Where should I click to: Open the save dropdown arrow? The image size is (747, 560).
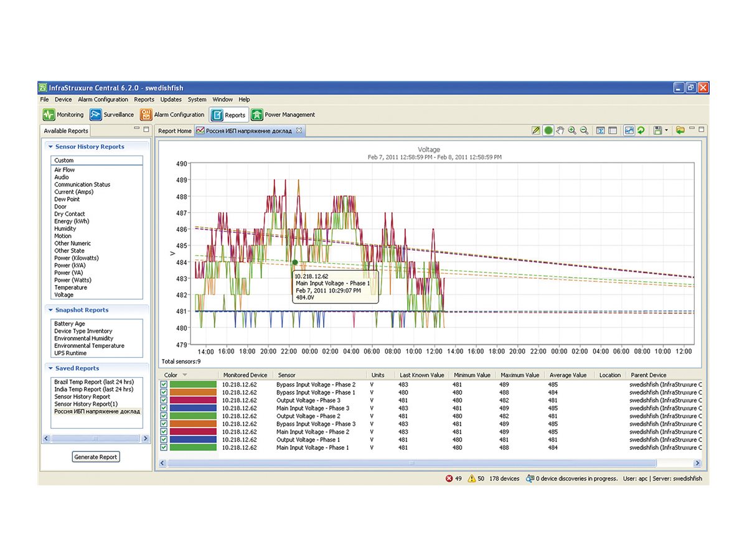coord(666,131)
